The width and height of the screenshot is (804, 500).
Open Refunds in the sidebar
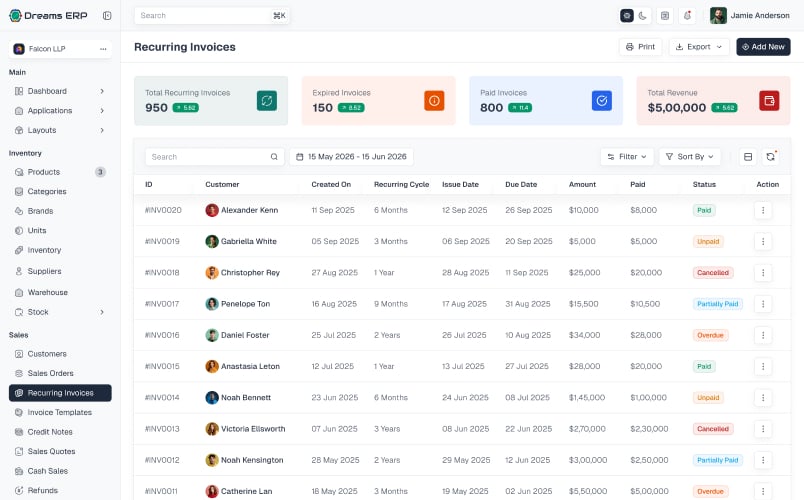[60, 490]
